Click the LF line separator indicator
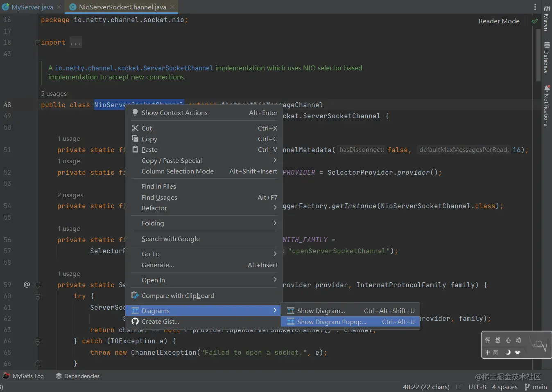Image resolution: width=552 pixels, height=392 pixels. tap(459, 387)
